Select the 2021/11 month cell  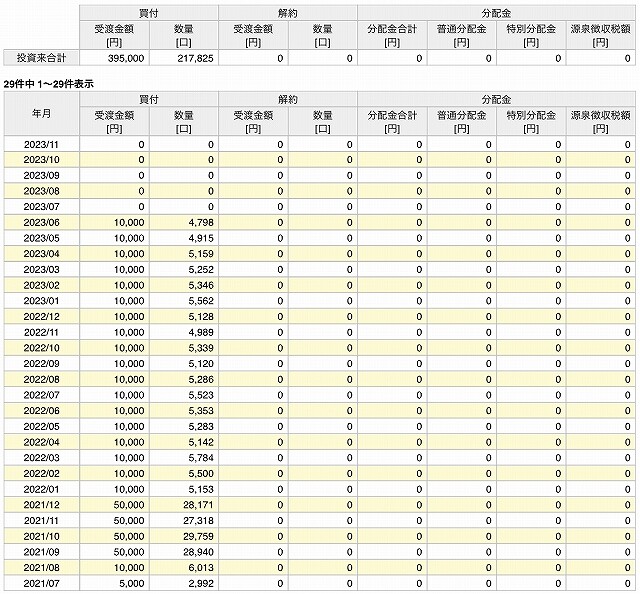pos(41,521)
